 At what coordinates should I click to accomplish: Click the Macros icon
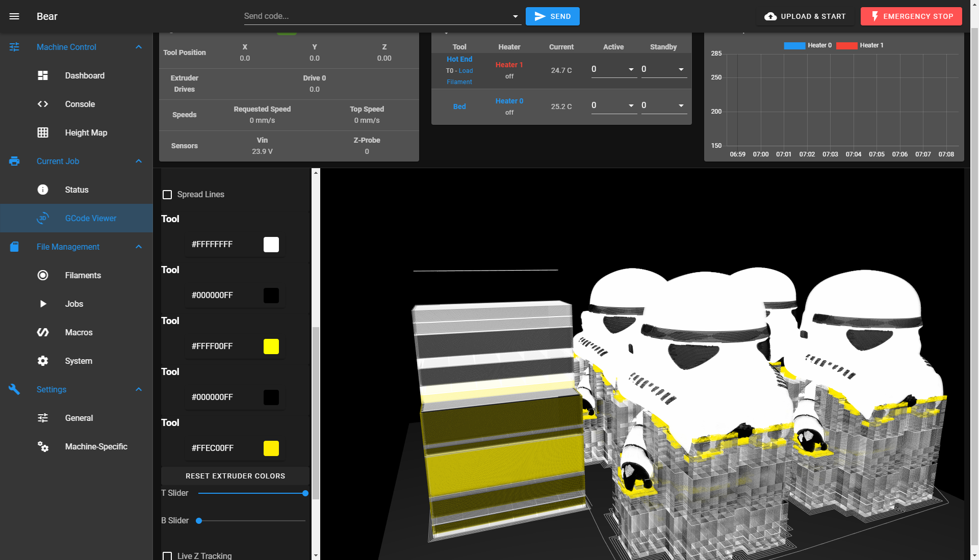[x=43, y=332]
